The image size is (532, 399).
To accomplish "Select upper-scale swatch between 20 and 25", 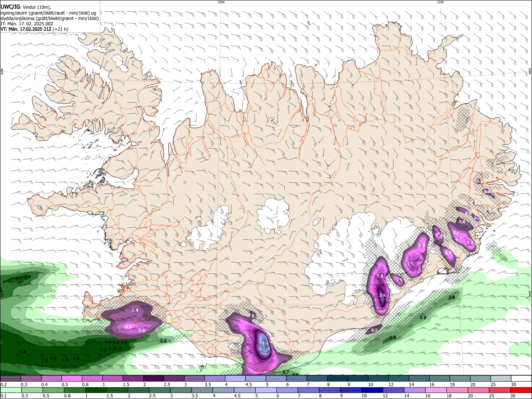I will point(481,378).
